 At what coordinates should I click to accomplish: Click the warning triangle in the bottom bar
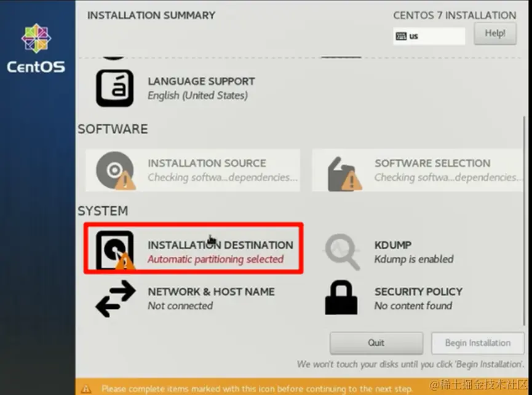point(86,389)
